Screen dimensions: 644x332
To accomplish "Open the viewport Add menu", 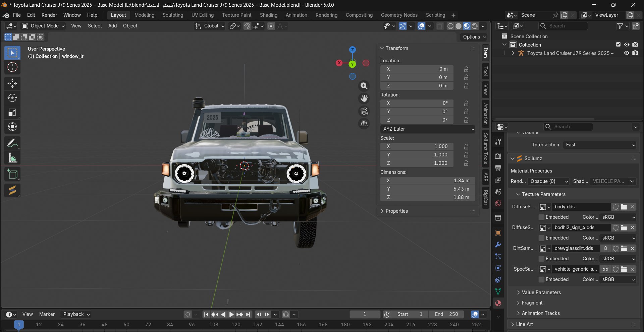I will [x=112, y=26].
